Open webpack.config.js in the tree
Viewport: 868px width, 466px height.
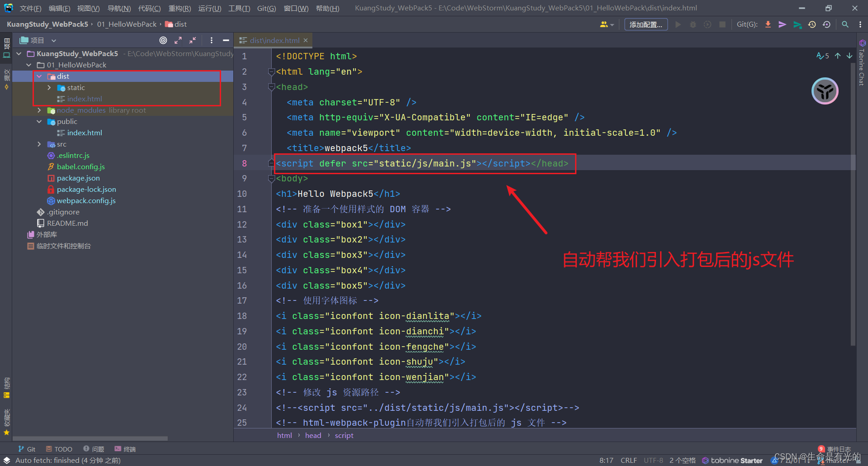click(86, 200)
